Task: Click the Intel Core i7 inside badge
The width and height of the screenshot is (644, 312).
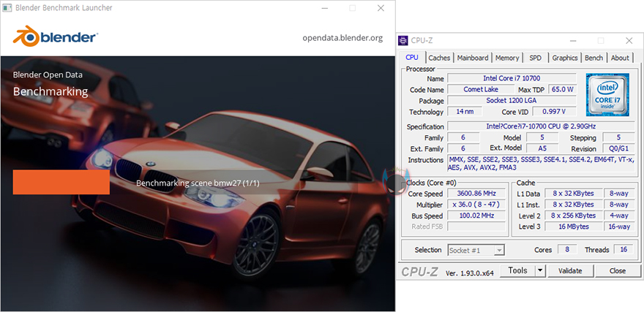Action: pos(606,95)
